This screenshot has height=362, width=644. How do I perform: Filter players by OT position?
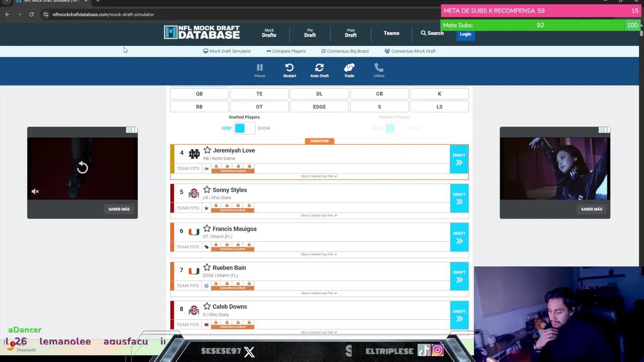(x=259, y=107)
